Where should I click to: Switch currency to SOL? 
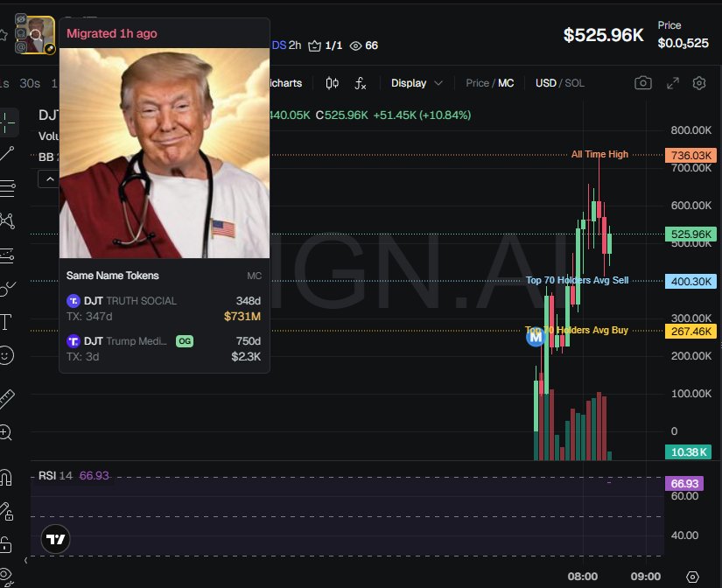574,83
